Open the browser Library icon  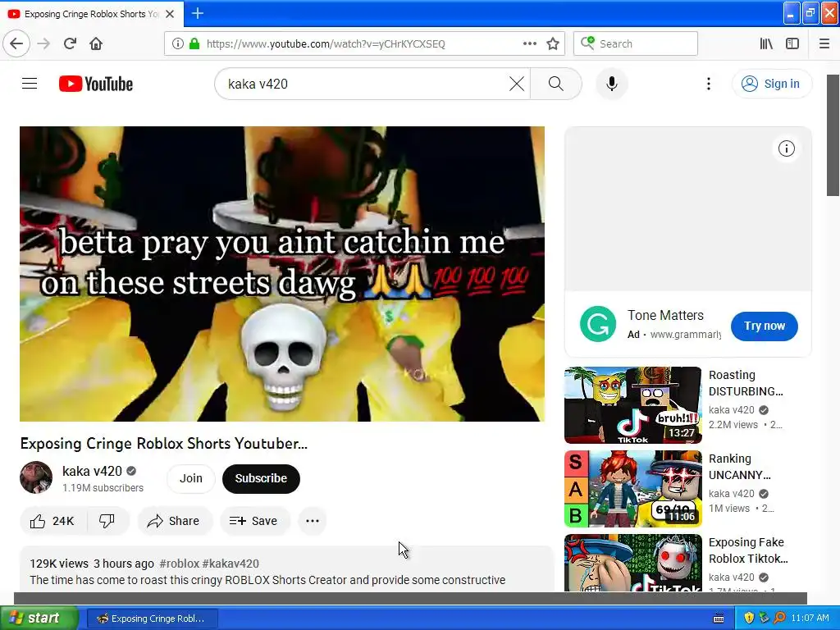coord(766,43)
